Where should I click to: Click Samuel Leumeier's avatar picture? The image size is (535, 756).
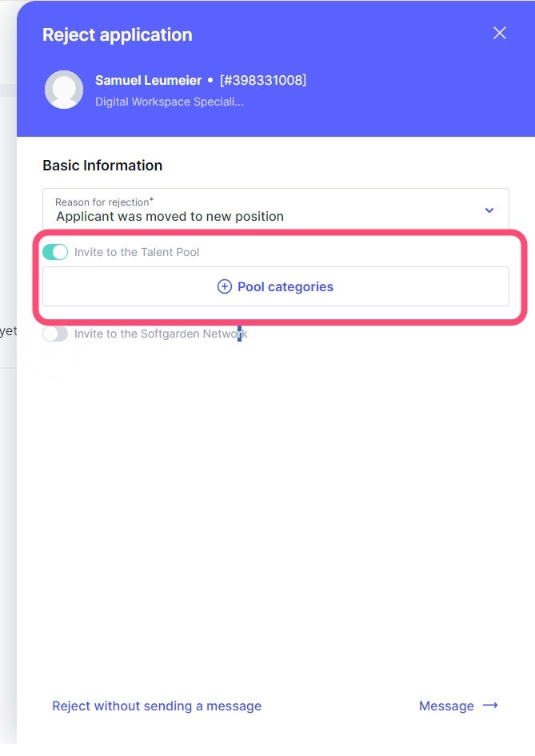point(64,90)
